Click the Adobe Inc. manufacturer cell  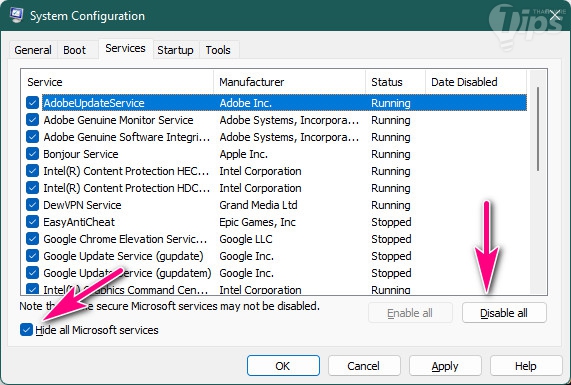pyautogui.click(x=246, y=103)
